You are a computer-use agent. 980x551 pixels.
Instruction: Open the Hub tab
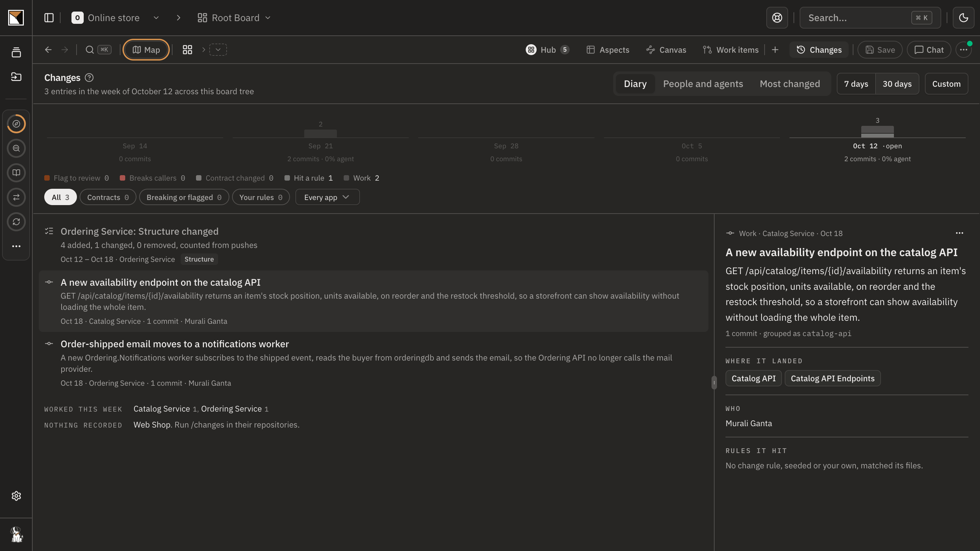point(547,50)
